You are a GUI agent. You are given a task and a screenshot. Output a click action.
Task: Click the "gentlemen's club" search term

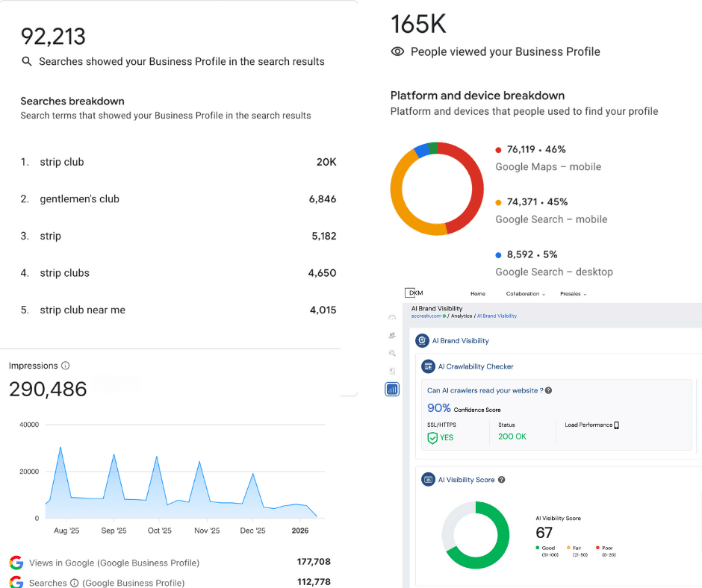coord(79,199)
